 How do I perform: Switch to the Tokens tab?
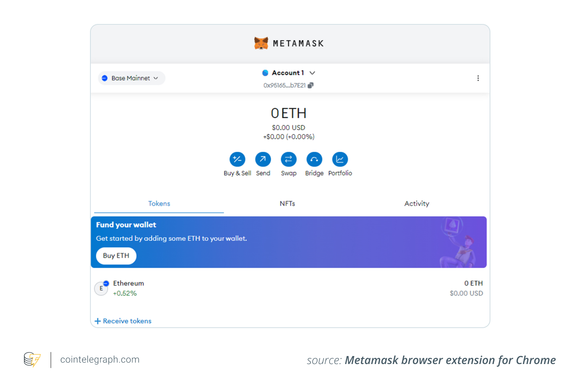pyautogui.click(x=159, y=204)
